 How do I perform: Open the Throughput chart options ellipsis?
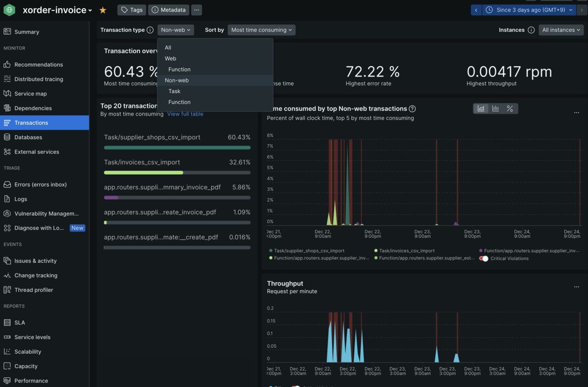pyautogui.click(x=577, y=287)
